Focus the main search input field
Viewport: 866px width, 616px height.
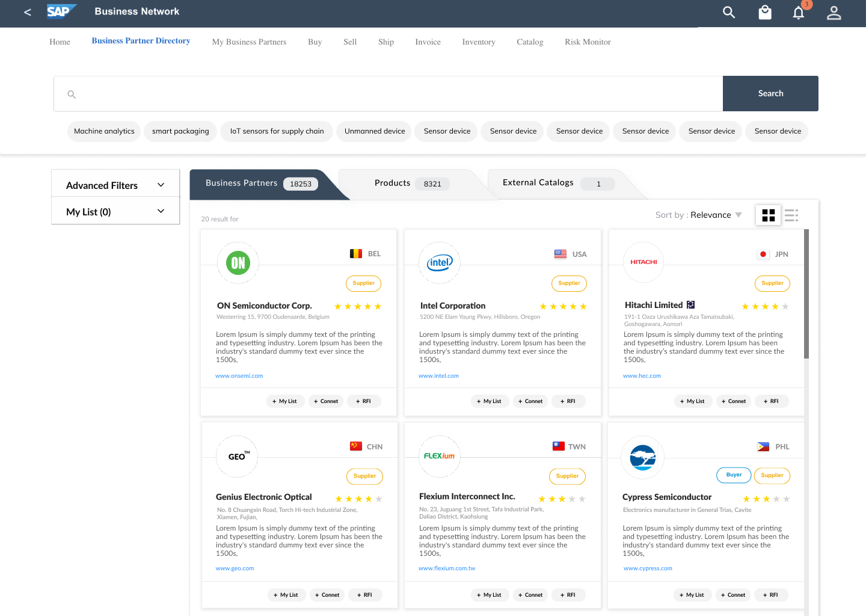(x=388, y=93)
